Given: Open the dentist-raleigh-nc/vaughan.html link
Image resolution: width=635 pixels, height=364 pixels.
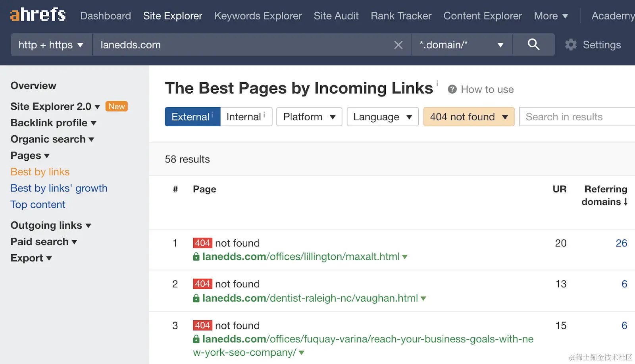Looking at the screenshot, I should coord(310,298).
